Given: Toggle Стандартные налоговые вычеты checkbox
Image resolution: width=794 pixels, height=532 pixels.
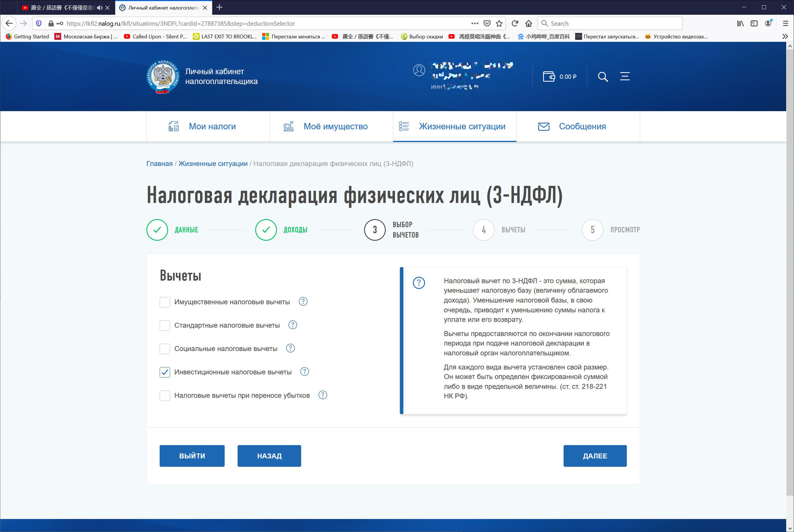Looking at the screenshot, I should (165, 325).
